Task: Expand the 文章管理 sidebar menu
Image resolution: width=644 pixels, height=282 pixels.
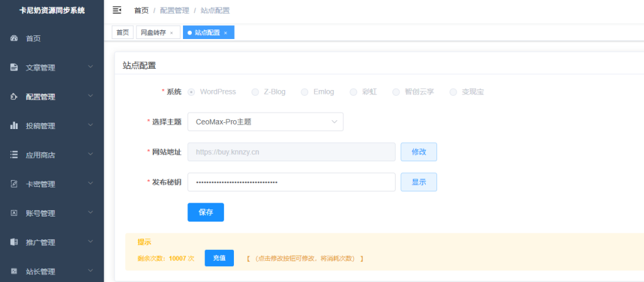Action: [91, 67]
